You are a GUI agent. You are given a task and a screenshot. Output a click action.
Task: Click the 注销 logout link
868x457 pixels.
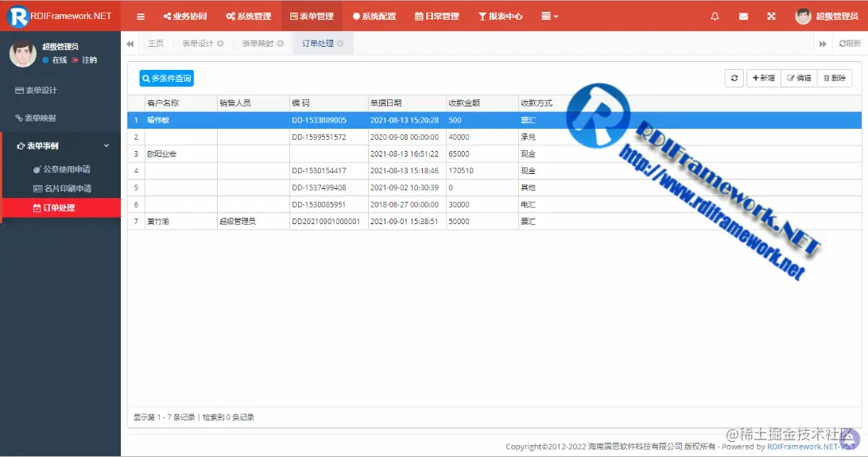(85, 60)
